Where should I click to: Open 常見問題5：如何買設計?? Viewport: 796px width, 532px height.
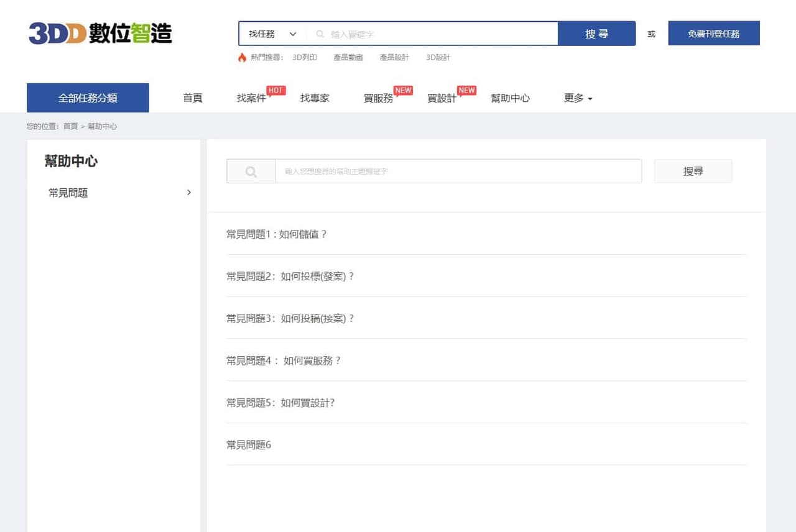pyautogui.click(x=280, y=403)
